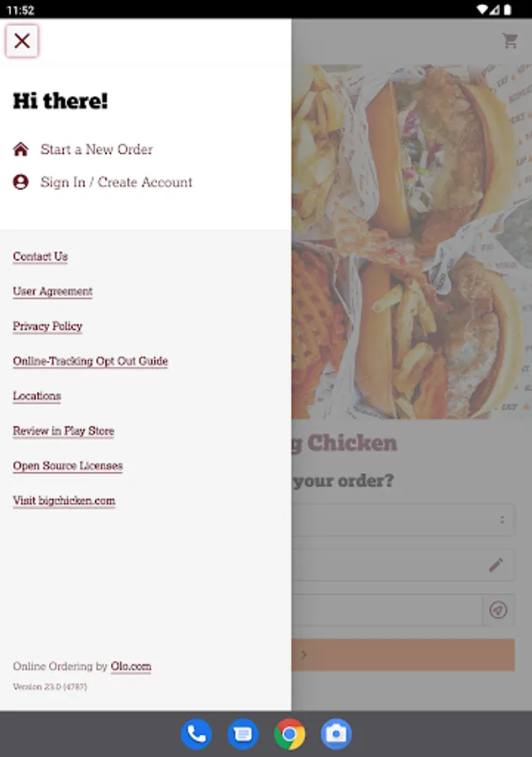The image size is (532, 757).
Task: Open the Camera app in the dock
Action: point(336,734)
